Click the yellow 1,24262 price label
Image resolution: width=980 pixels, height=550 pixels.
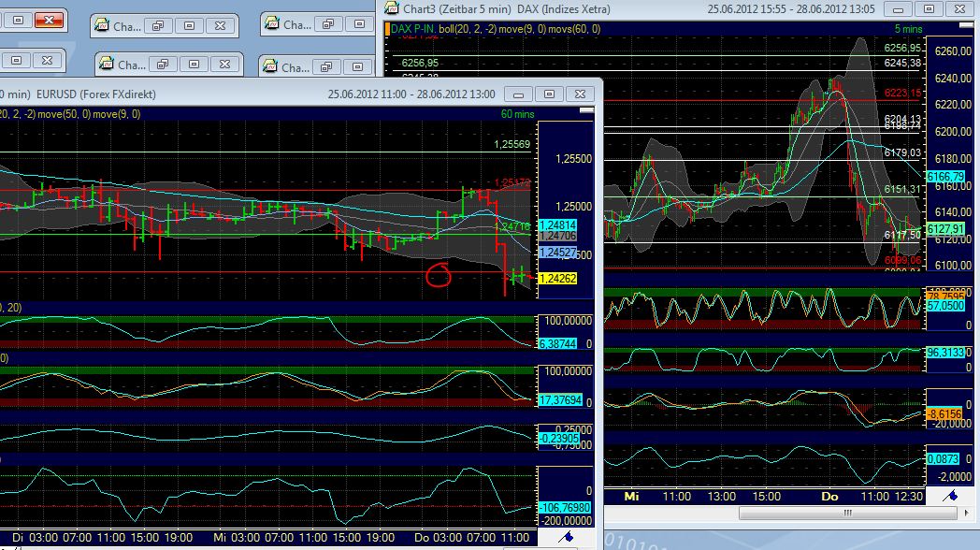[x=557, y=278]
